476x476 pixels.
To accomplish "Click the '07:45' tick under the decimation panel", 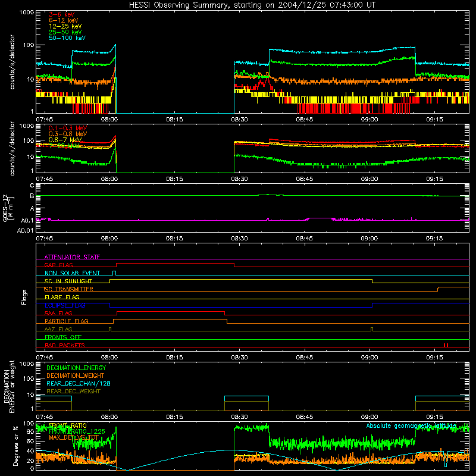I will pos(44,417).
